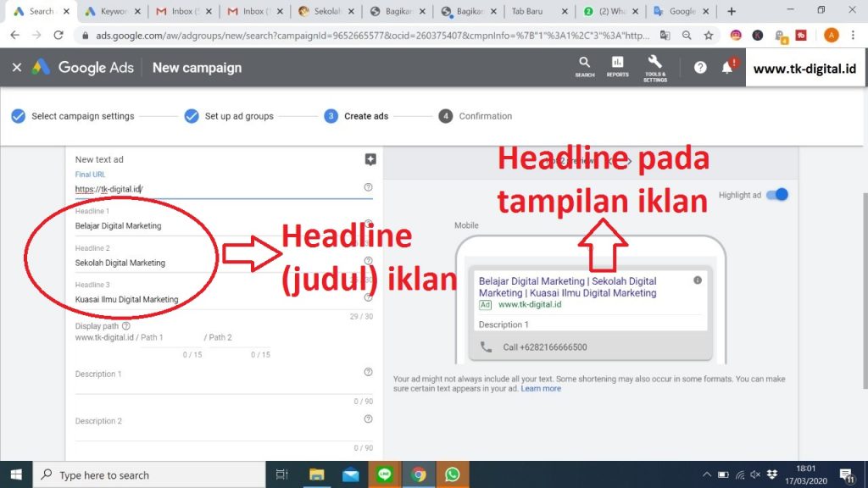868x488 pixels.
Task: Open Tools & Settings wrench icon
Action: [654, 66]
